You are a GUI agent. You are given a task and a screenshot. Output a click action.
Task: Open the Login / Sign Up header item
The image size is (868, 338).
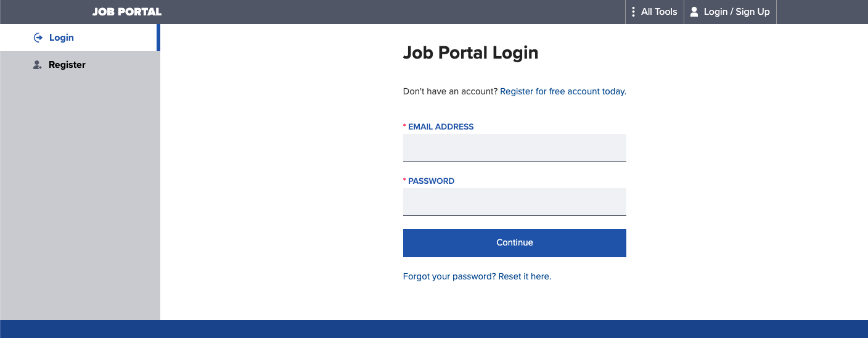coord(730,12)
